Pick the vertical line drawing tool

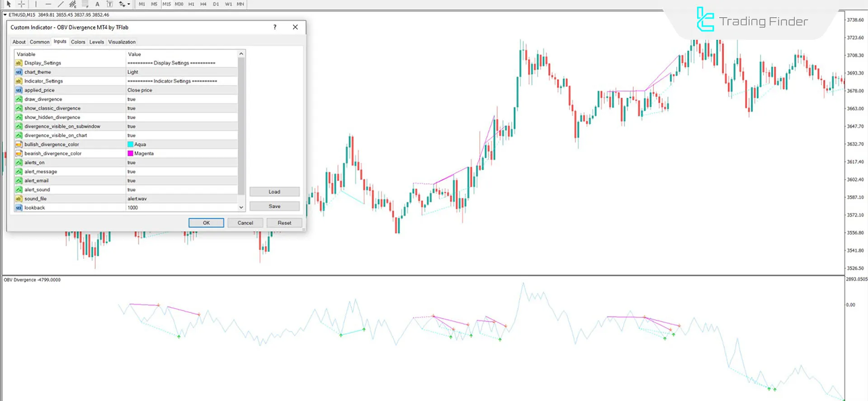click(36, 4)
